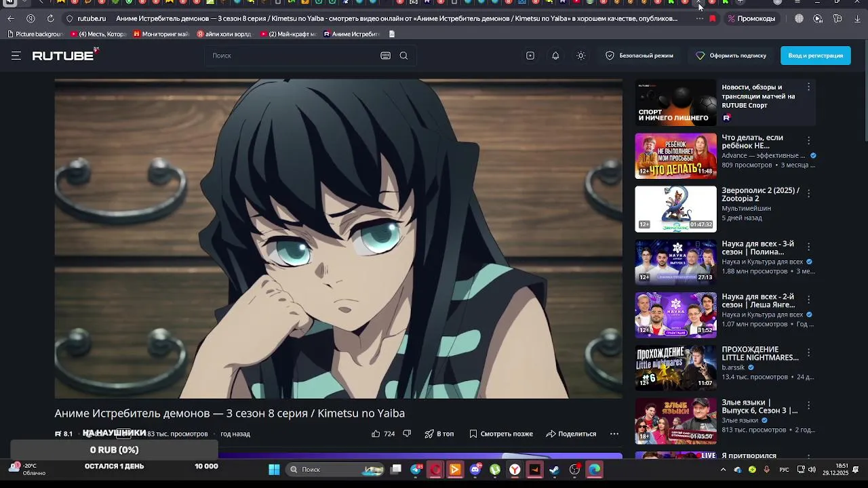The image size is (868, 488).
Task: Open Зверополис 2 movie thumbnail
Action: (x=675, y=209)
